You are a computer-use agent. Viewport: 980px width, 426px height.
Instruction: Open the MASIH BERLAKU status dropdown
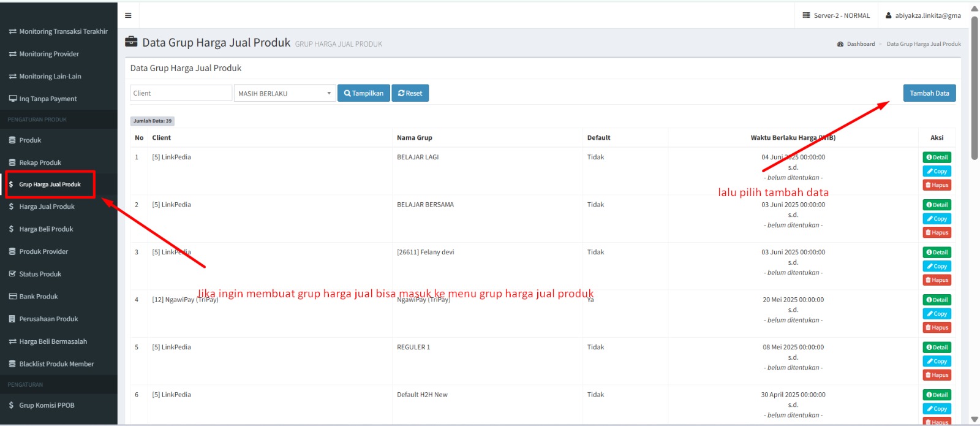285,93
